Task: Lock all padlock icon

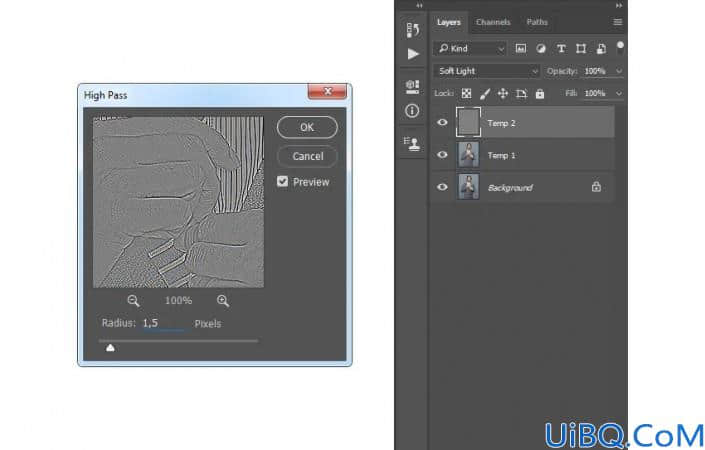Action: 540,93
